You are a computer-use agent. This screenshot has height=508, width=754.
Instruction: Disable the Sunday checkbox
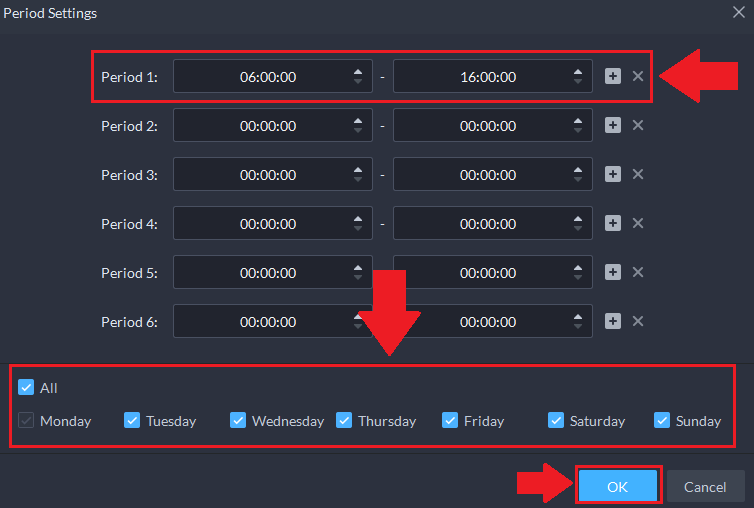coord(662,421)
